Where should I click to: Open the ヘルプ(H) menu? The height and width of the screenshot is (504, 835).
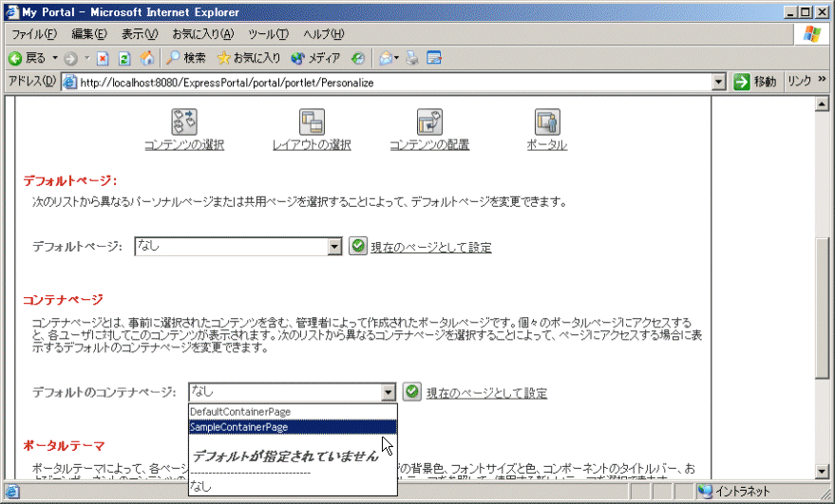click(323, 34)
